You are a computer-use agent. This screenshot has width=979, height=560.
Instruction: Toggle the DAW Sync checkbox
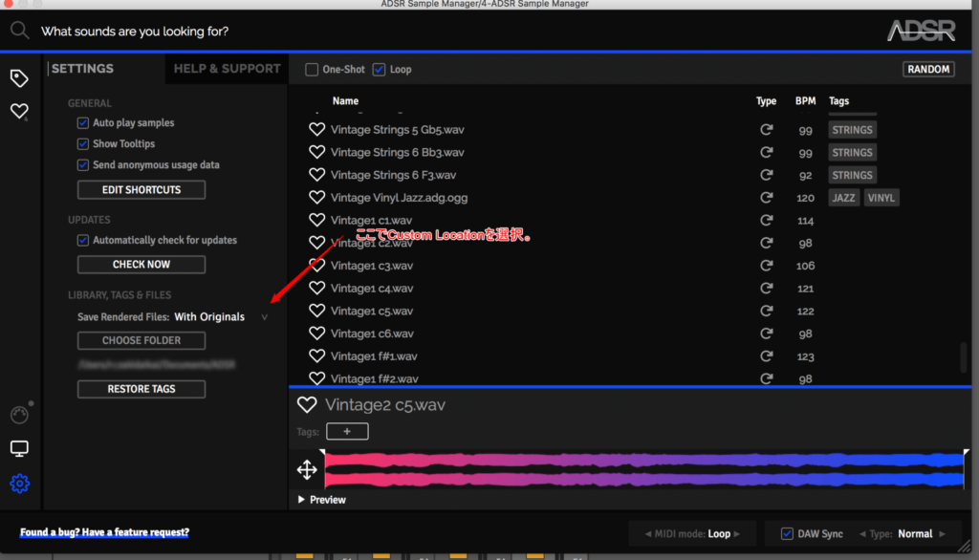click(787, 533)
